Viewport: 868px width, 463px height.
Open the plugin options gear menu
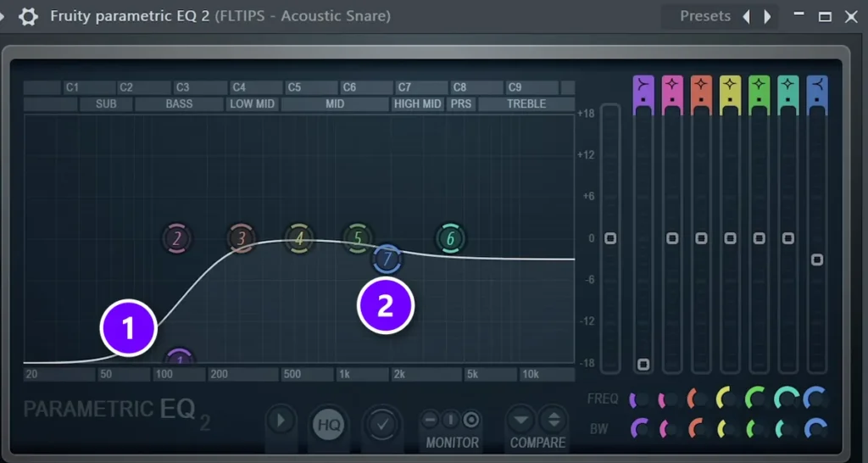(28, 17)
